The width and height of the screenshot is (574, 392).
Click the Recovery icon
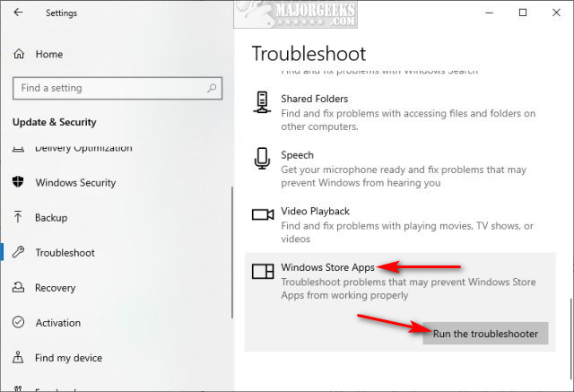click(x=18, y=287)
